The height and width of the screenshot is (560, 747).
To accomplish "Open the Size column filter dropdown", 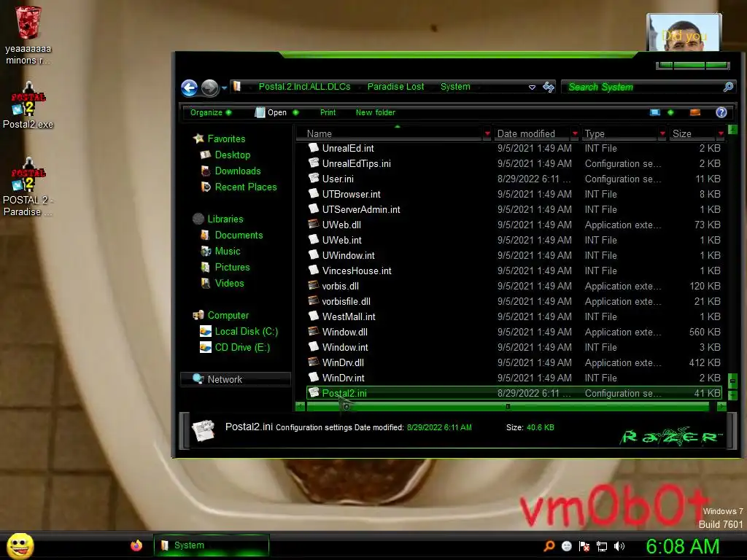I will (x=721, y=134).
